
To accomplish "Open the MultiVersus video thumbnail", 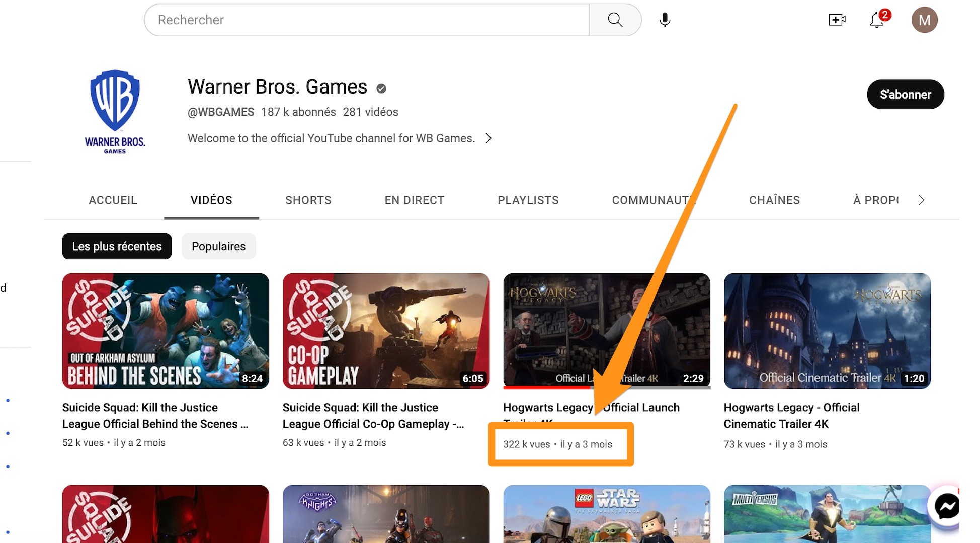I will pyautogui.click(x=827, y=514).
